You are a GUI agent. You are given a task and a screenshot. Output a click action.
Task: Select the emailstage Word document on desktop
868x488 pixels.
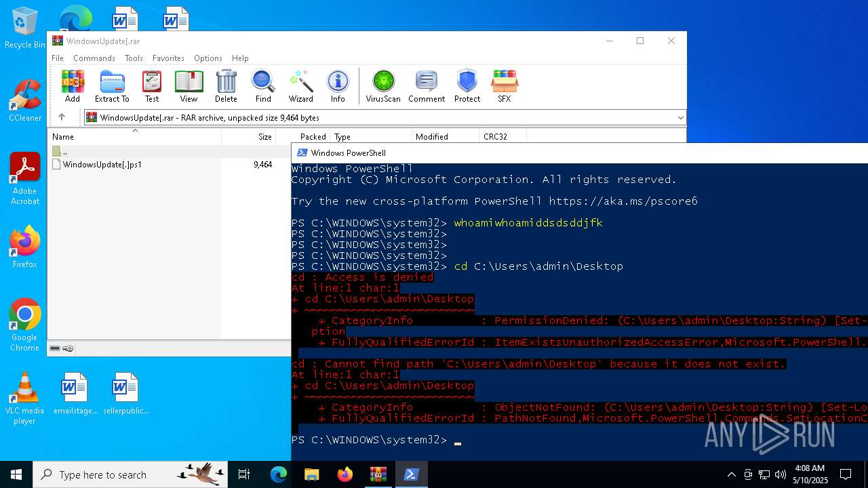[x=75, y=394]
